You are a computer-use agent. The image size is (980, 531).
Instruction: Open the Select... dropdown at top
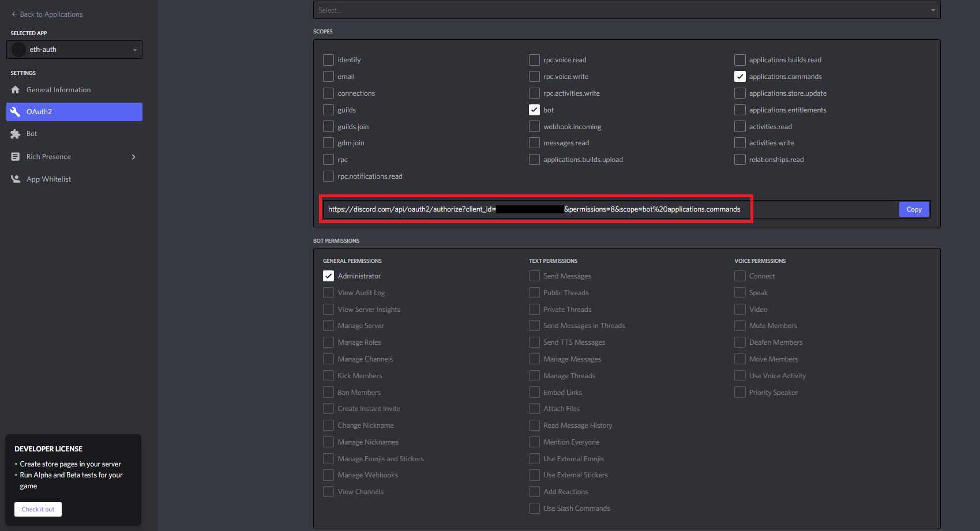[x=626, y=10]
